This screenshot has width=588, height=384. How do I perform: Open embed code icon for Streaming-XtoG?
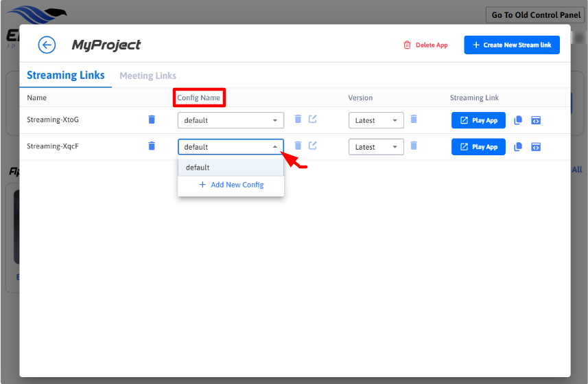tap(536, 120)
